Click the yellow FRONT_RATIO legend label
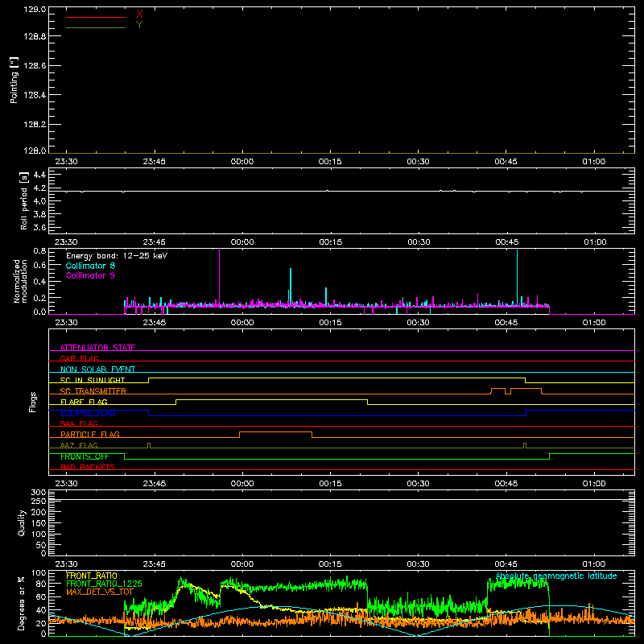The height and width of the screenshot is (644, 644). 92,576
